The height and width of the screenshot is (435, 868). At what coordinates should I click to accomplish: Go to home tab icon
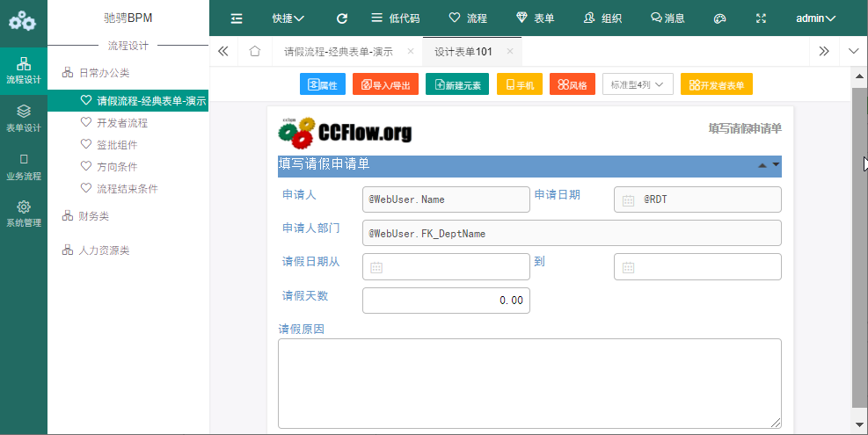click(x=255, y=51)
